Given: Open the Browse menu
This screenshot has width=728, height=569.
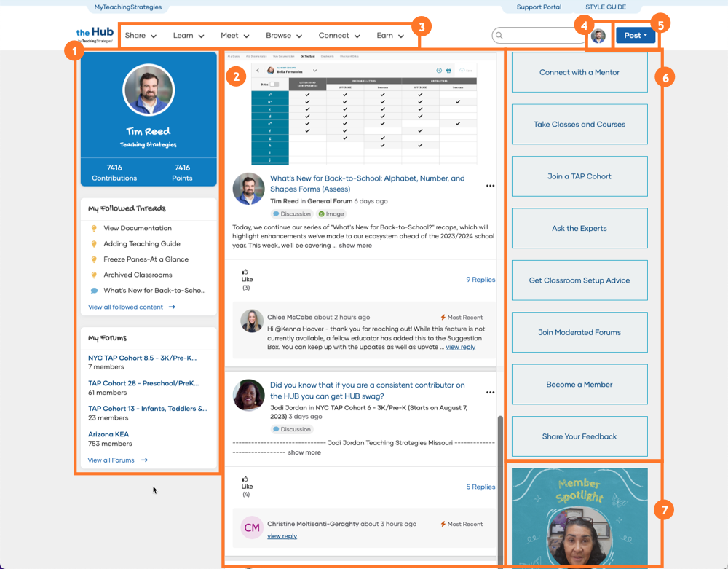Looking at the screenshot, I should coord(284,36).
